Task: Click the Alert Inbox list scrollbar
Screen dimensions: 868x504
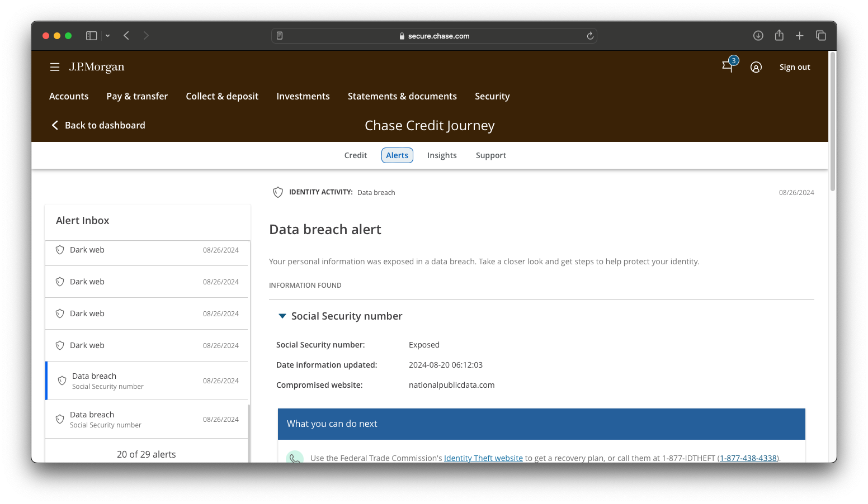Action: (x=249, y=433)
